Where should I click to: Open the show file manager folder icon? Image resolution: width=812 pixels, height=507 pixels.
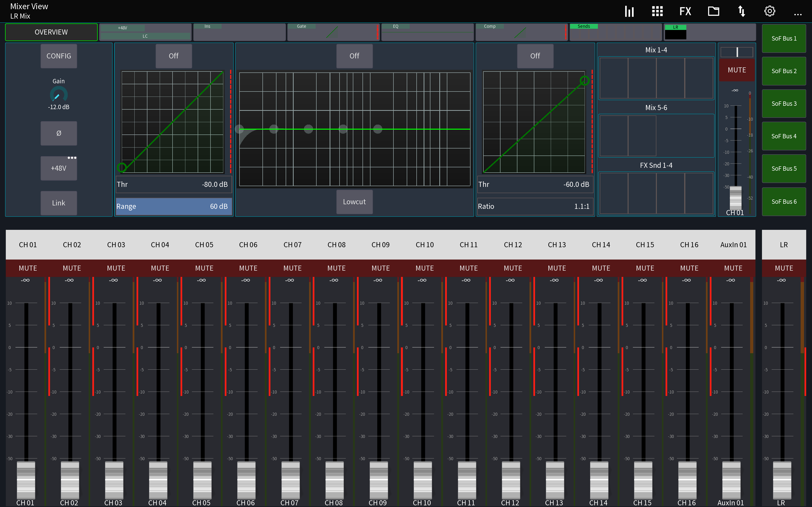(x=713, y=11)
